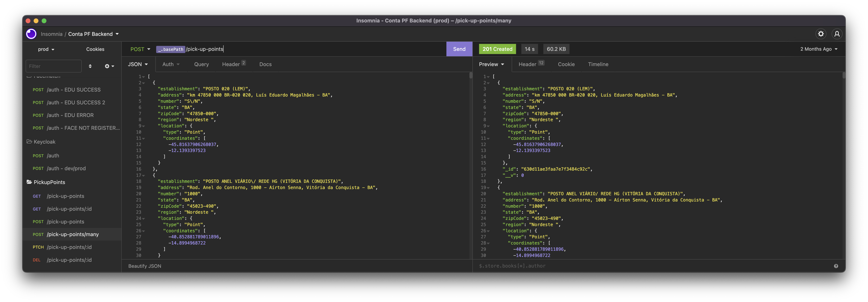The width and height of the screenshot is (868, 302).
Task: Click the sidebar Filter input field
Action: (53, 66)
